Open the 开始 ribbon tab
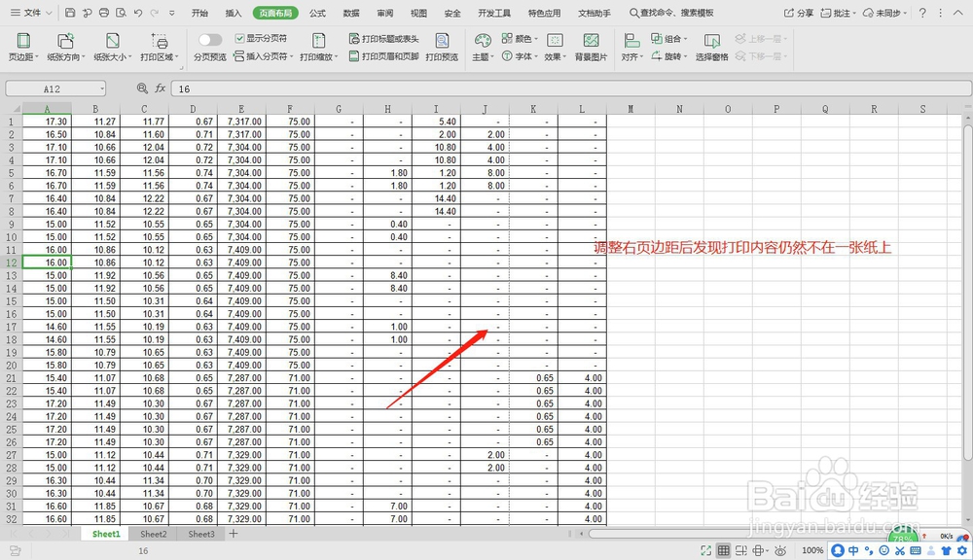Viewport: 973px width, 560px height. 199,13
